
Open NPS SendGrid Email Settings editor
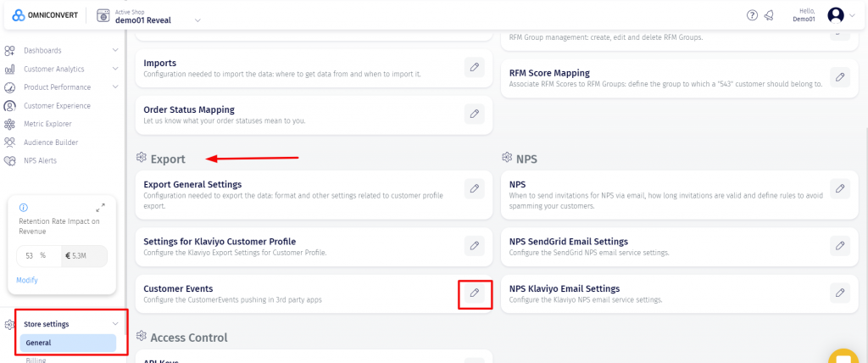(840, 246)
